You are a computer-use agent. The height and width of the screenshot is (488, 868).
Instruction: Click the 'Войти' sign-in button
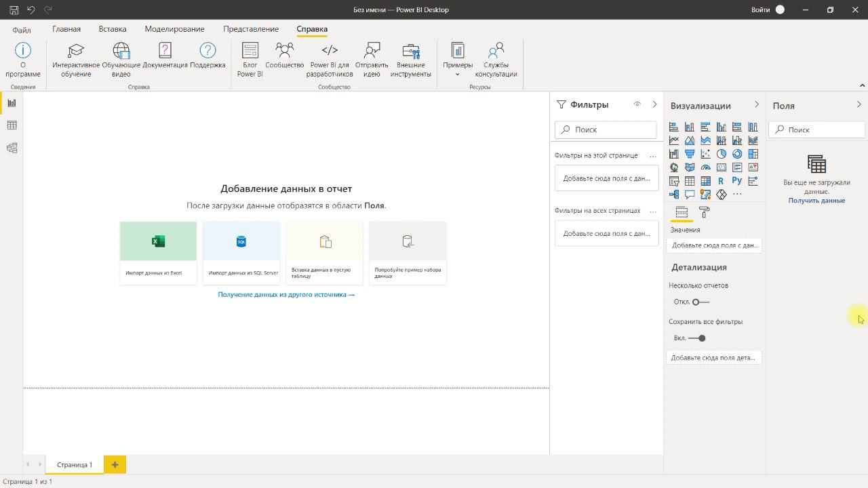768,10
